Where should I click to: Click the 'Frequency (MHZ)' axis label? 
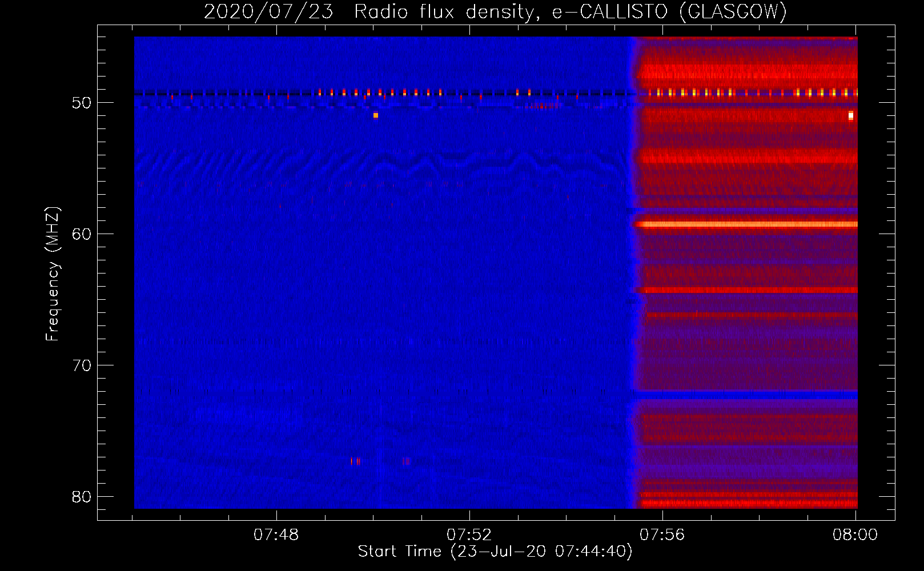[53, 274]
